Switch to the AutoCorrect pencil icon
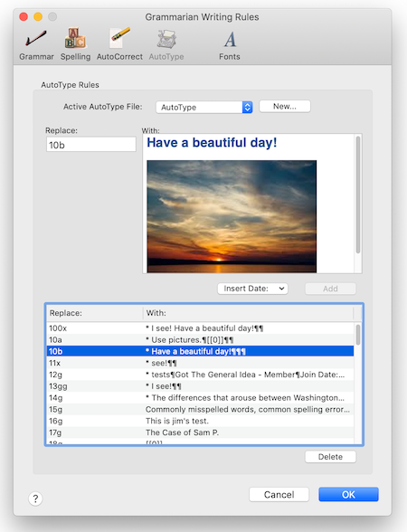Viewport: 407px width, 532px height. pos(119,38)
